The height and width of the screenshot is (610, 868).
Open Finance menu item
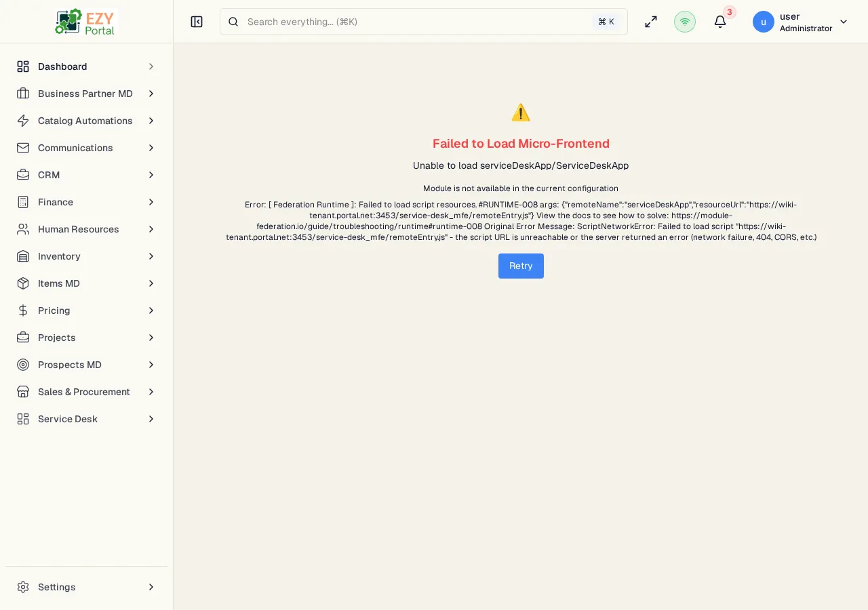[x=86, y=202]
